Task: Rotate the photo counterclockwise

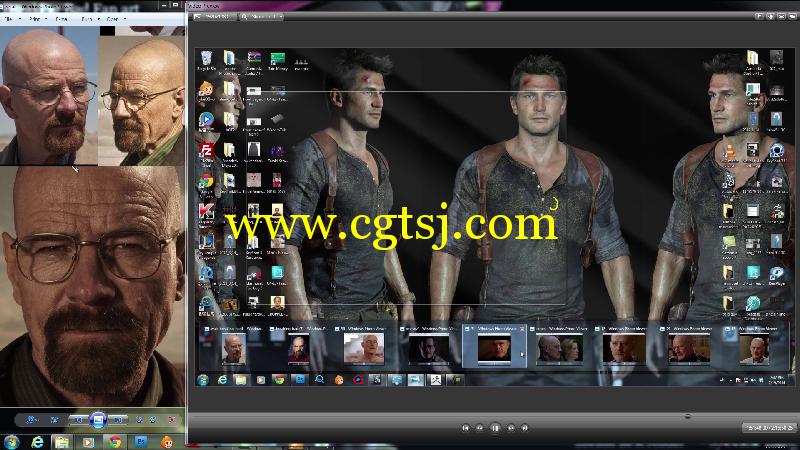Action: (x=139, y=419)
